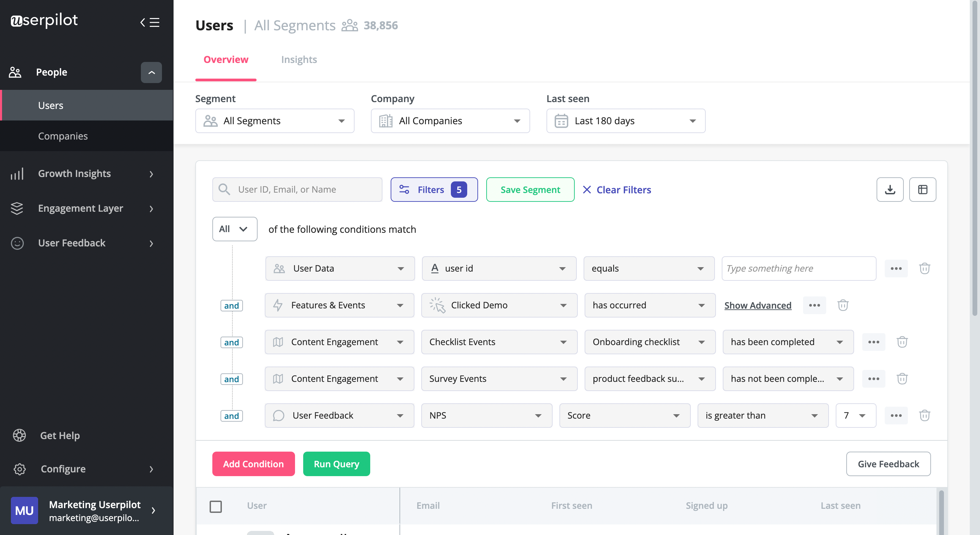Switch to the Insights tab
This screenshot has height=535, width=980.
[x=299, y=59]
